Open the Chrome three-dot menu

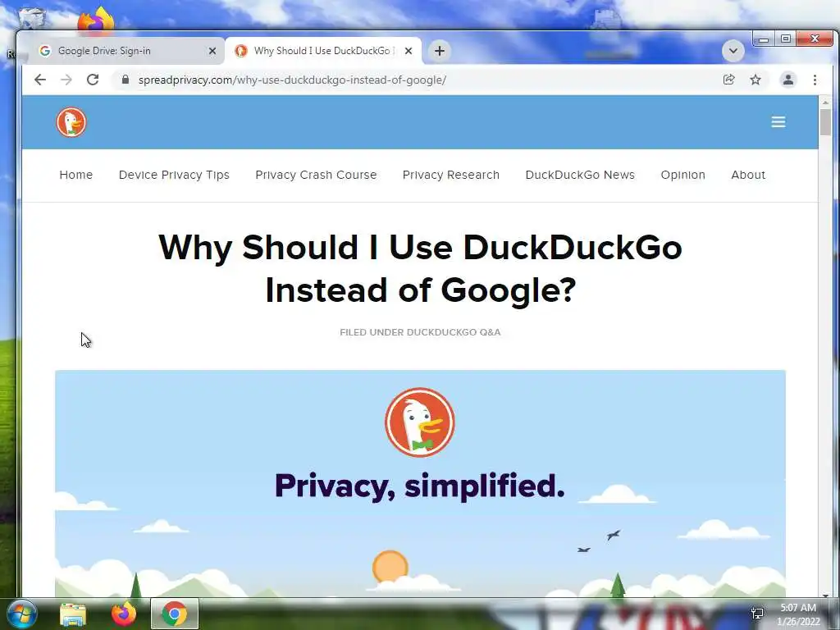click(x=815, y=80)
